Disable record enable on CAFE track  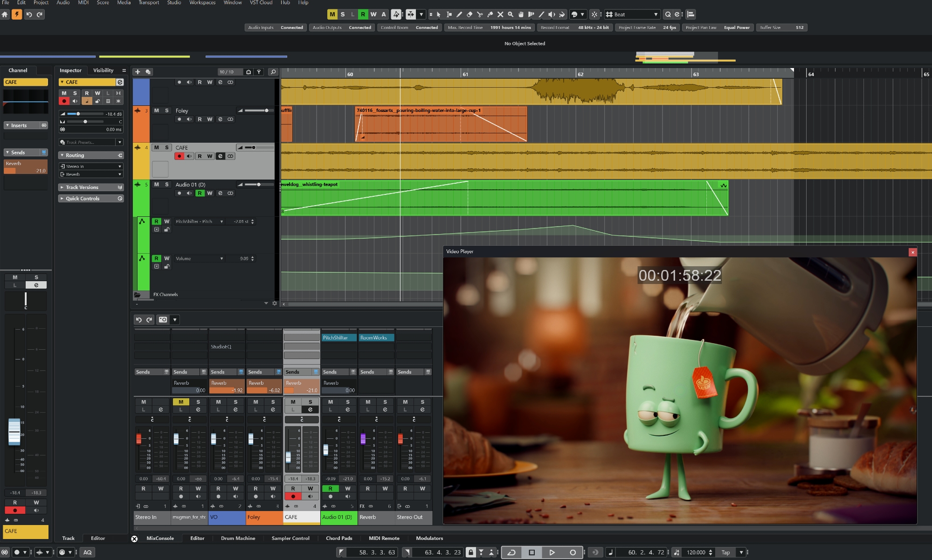click(179, 156)
